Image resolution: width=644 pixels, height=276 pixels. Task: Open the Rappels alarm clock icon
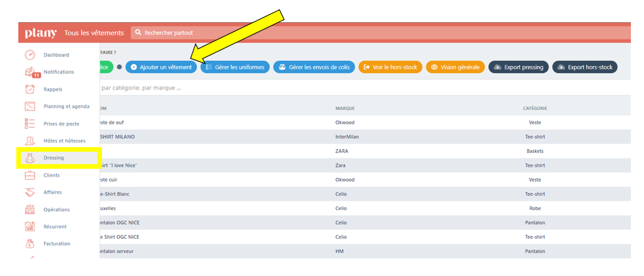click(x=29, y=89)
